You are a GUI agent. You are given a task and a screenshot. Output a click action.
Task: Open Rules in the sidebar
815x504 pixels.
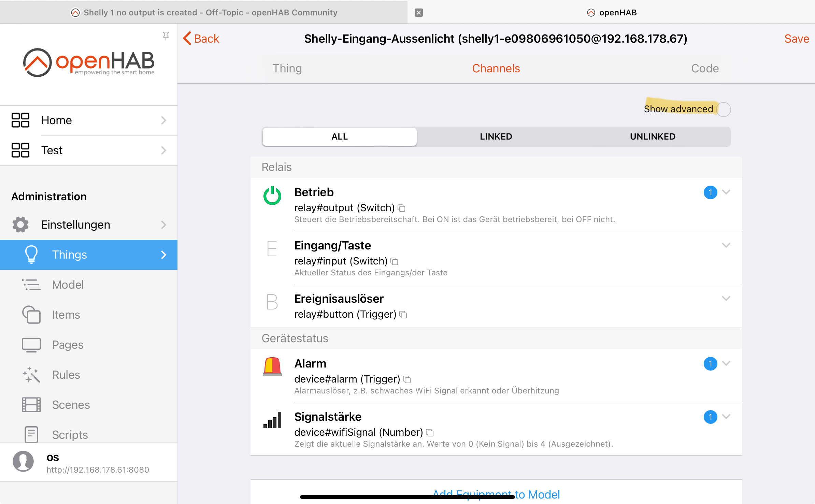[89, 375]
